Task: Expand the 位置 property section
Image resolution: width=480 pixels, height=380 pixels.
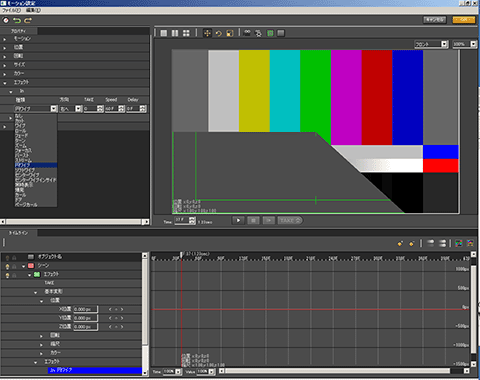Action: pyautogui.click(x=5, y=48)
